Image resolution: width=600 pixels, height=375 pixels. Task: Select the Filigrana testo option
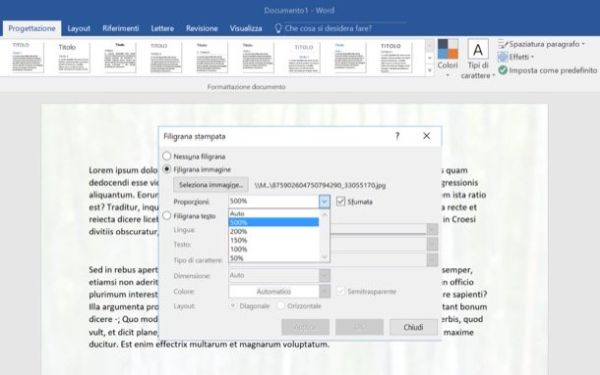[189, 216]
